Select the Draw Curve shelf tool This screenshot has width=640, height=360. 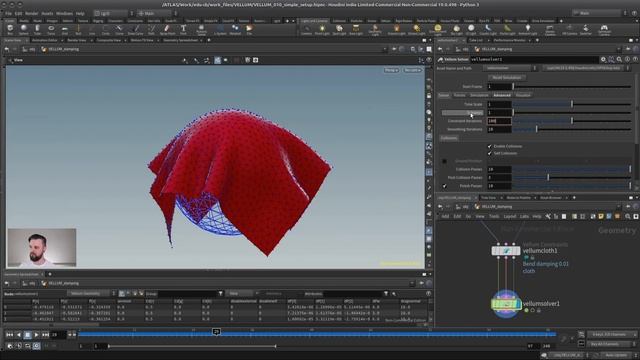(x=136, y=29)
